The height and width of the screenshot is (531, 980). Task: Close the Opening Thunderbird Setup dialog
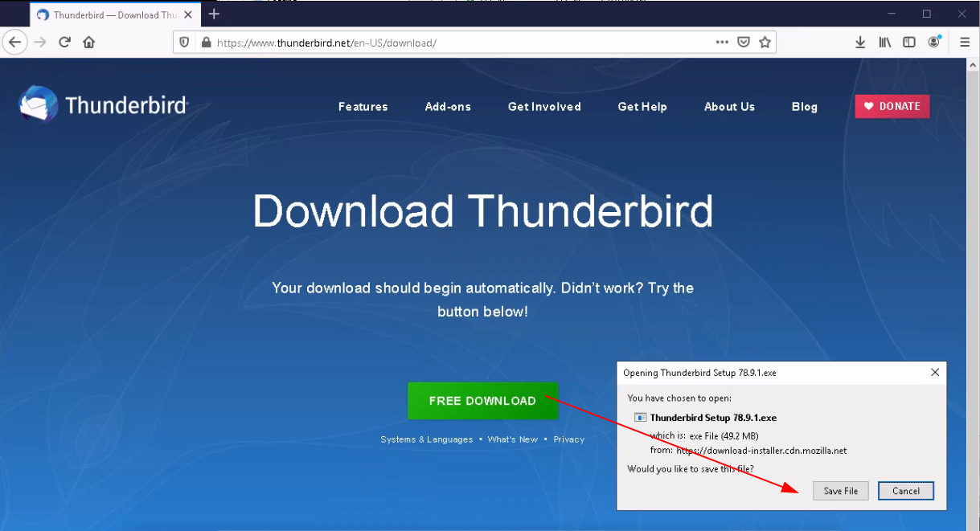(x=935, y=373)
